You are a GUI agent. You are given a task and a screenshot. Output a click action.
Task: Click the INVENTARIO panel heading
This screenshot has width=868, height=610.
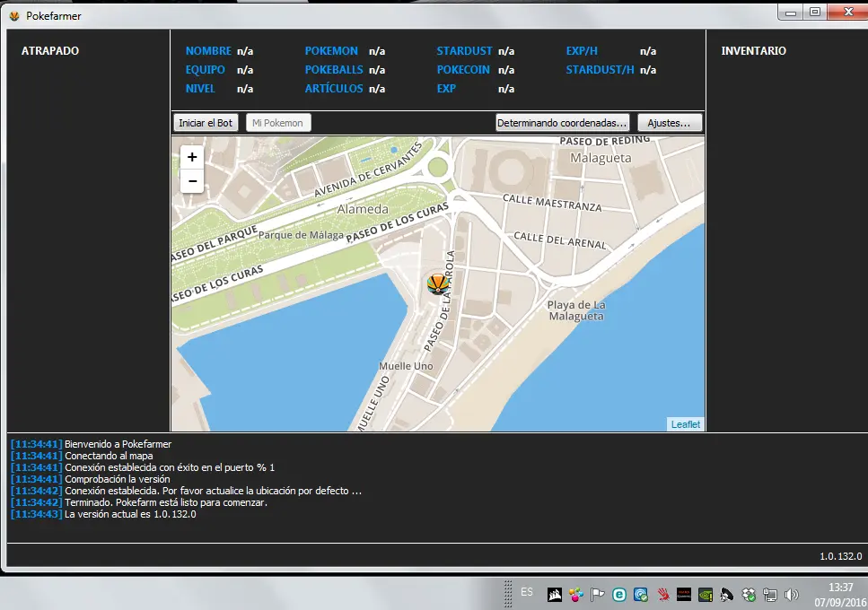[x=753, y=51]
